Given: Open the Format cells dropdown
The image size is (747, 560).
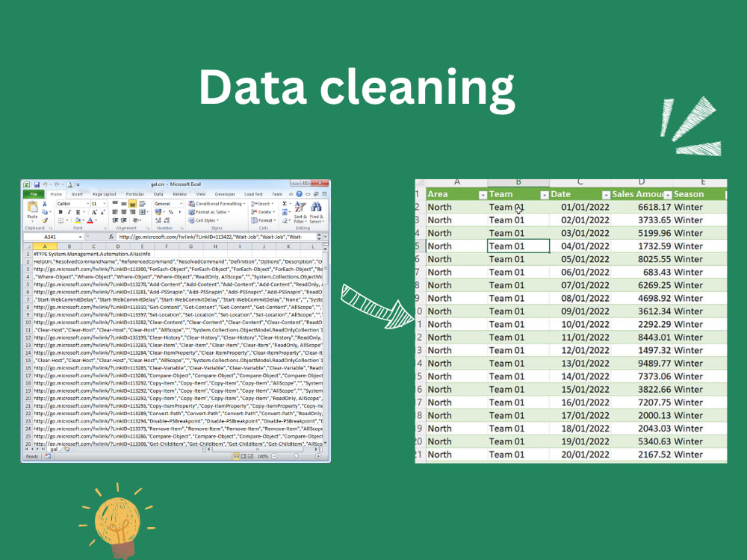Looking at the screenshot, I should (x=264, y=220).
